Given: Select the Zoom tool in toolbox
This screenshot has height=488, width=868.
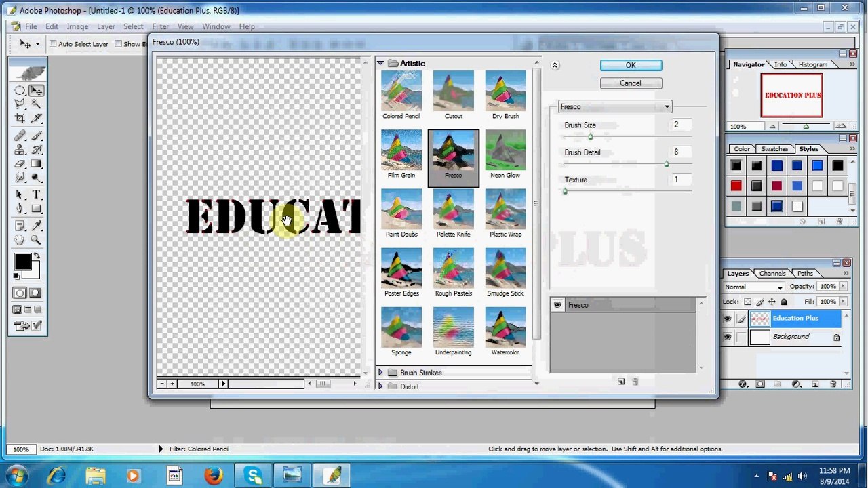Looking at the screenshot, I should 37,240.
